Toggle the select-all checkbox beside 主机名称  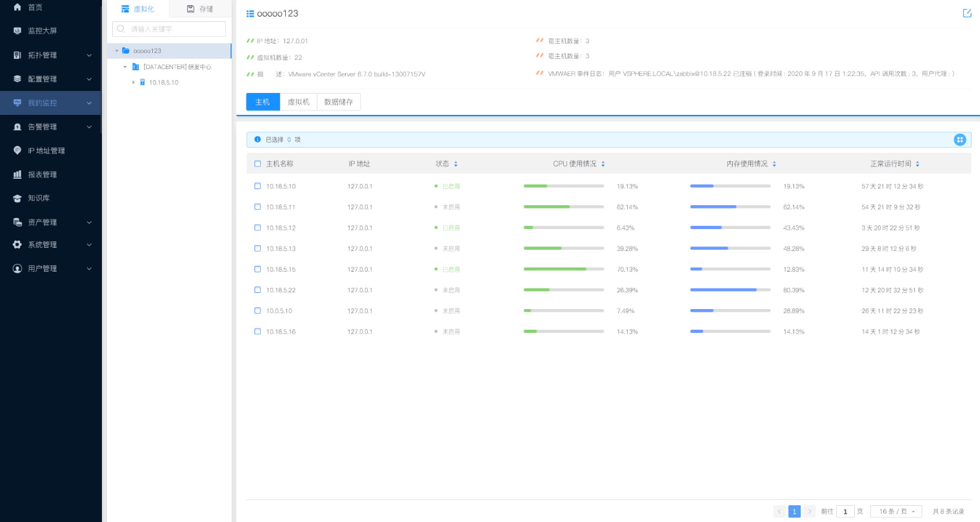(257, 164)
